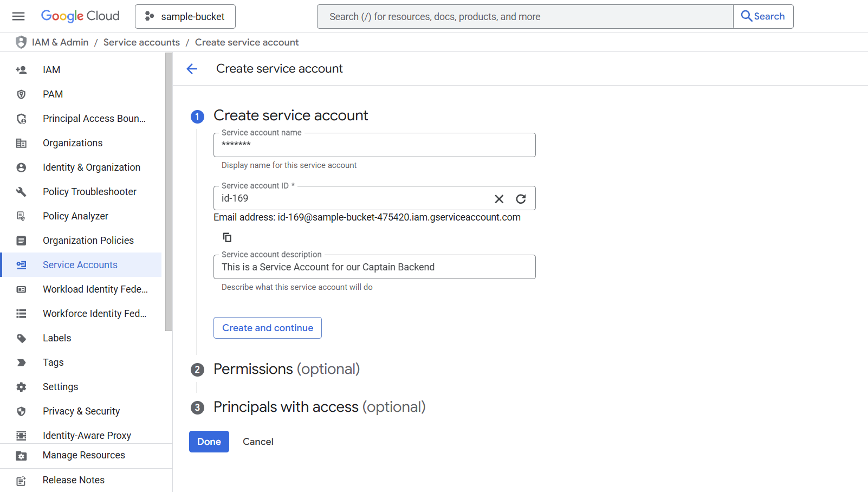Click the Google Cloud logo
The image size is (868, 492).
click(80, 16)
